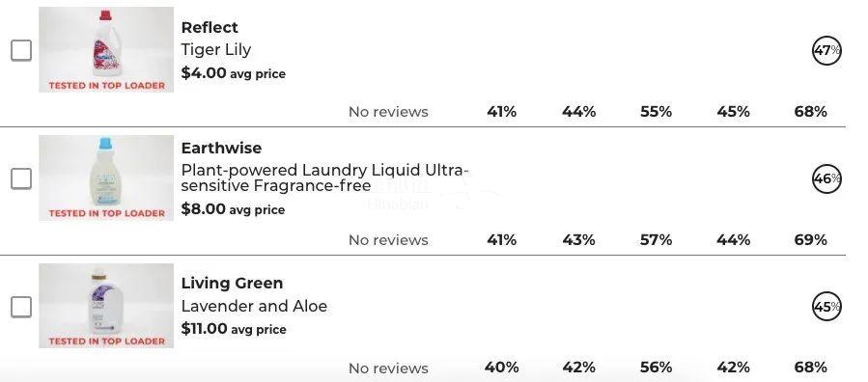
Task: Tick the compare checkbox for Living Green
Action: coord(21,306)
